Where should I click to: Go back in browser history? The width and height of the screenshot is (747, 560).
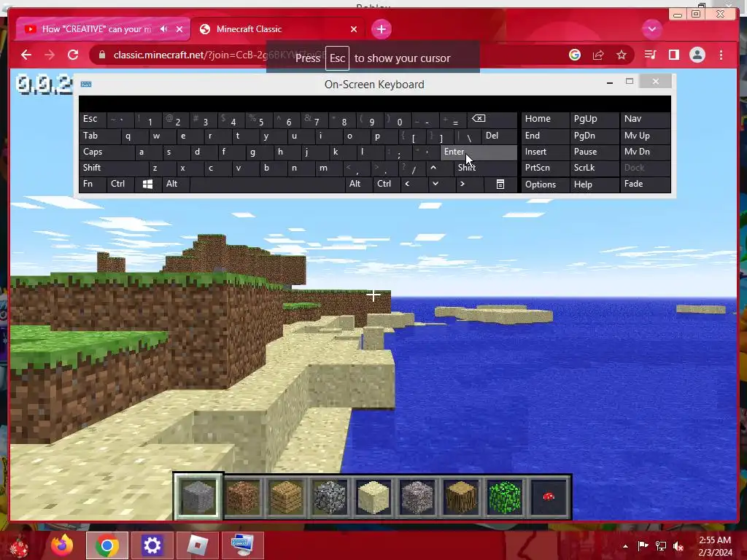point(26,55)
